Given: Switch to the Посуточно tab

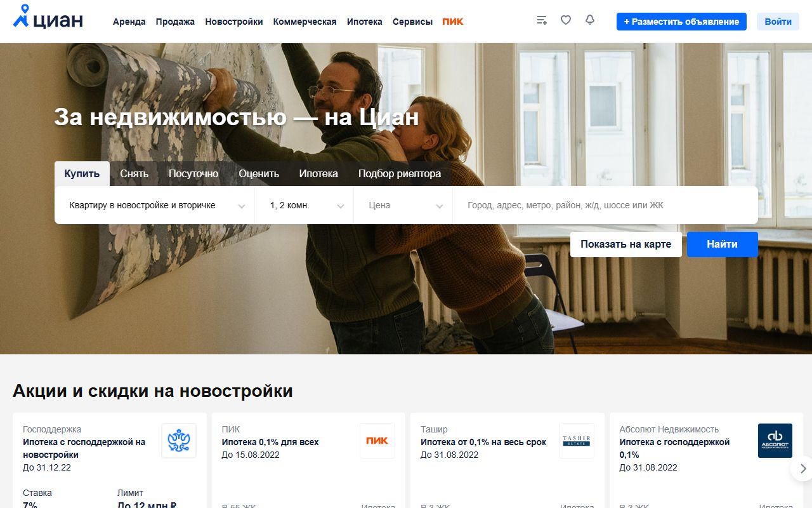Looking at the screenshot, I should [x=193, y=174].
